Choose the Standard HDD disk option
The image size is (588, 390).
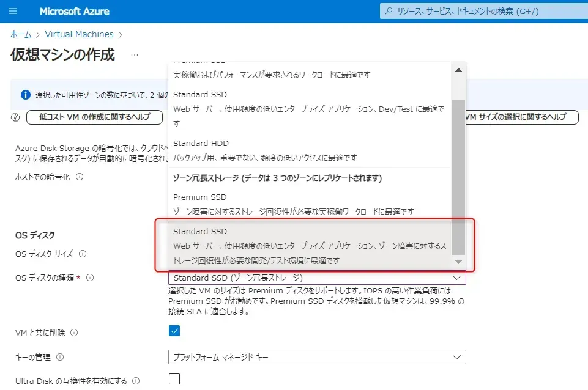(x=310, y=150)
